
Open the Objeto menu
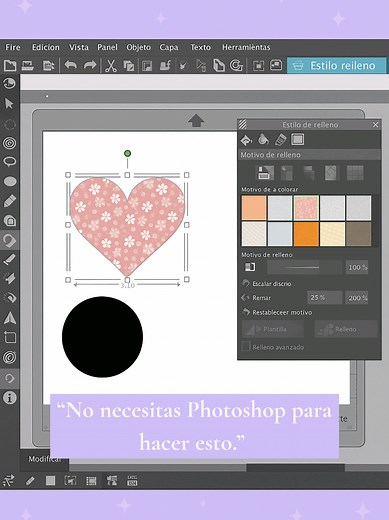[138, 47]
